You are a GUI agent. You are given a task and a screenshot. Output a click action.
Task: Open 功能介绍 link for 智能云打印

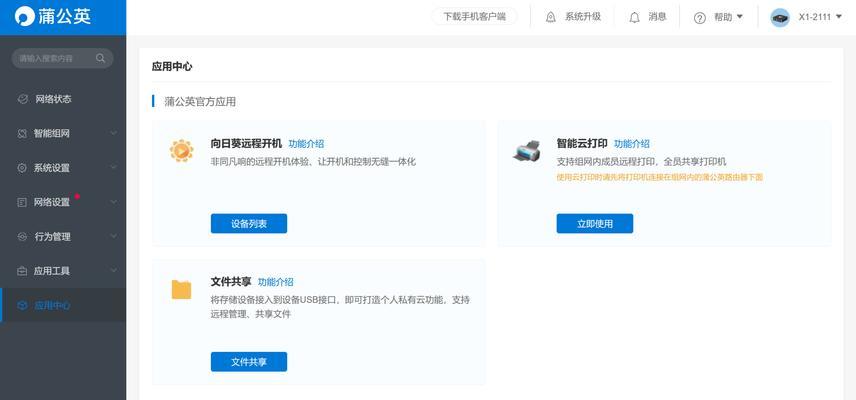click(x=632, y=144)
